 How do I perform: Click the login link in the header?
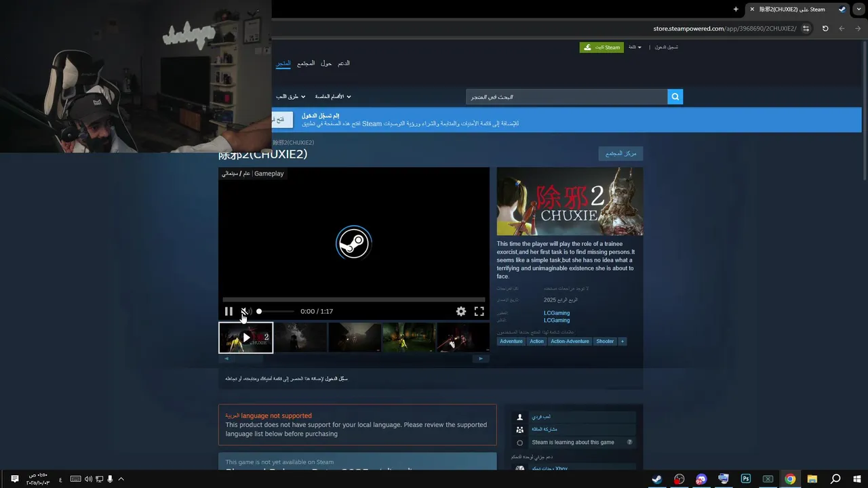tap(666, 47)
